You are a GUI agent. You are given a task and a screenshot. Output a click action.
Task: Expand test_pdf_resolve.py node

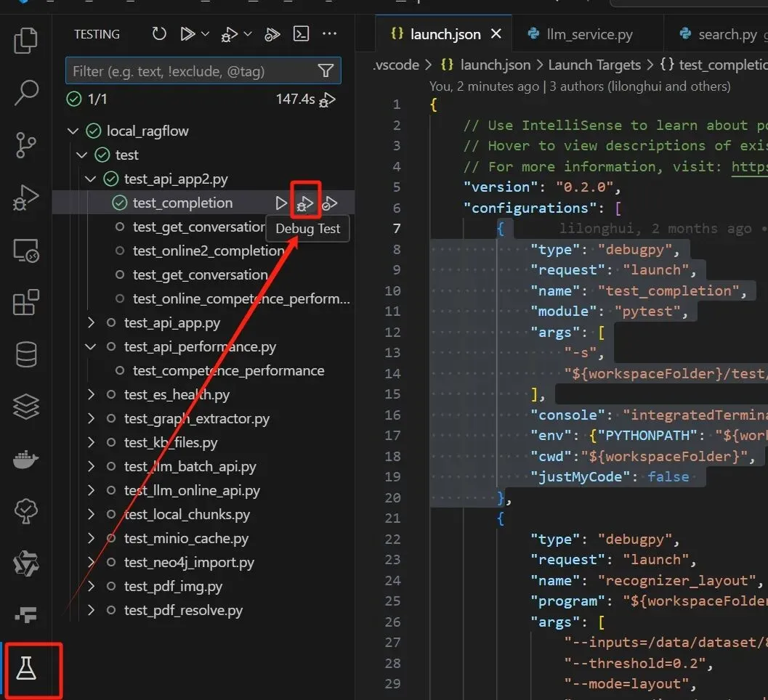[91, 611]
